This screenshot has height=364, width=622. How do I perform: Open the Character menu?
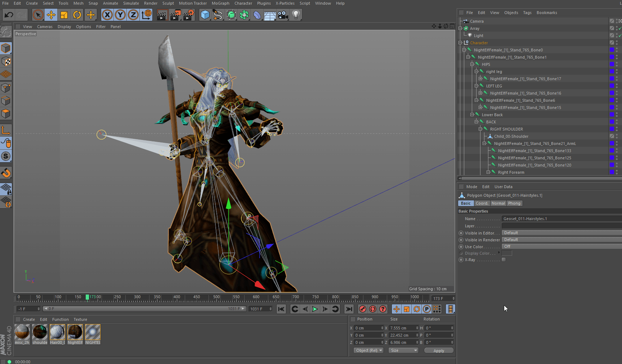243,3
